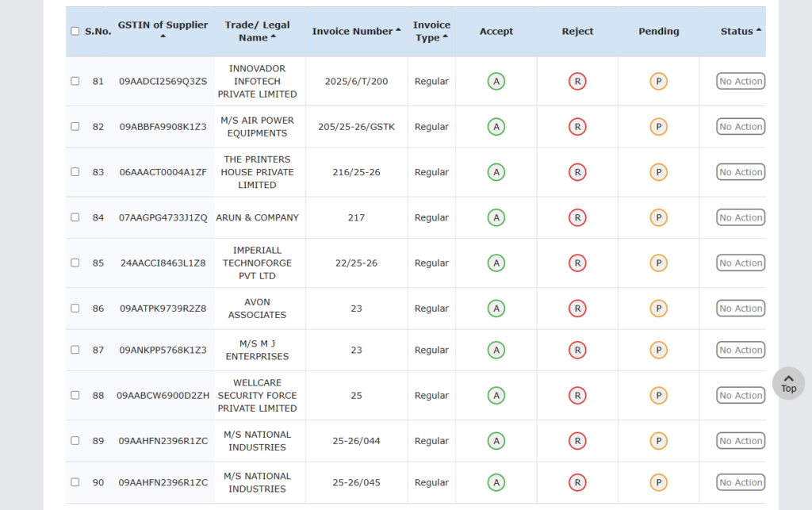Image resolution: width=812 pixels, height=510 pixels.
Task: Accept WELLCARE SECURITY FORCE invoice 25
Action: coord(496,396)
